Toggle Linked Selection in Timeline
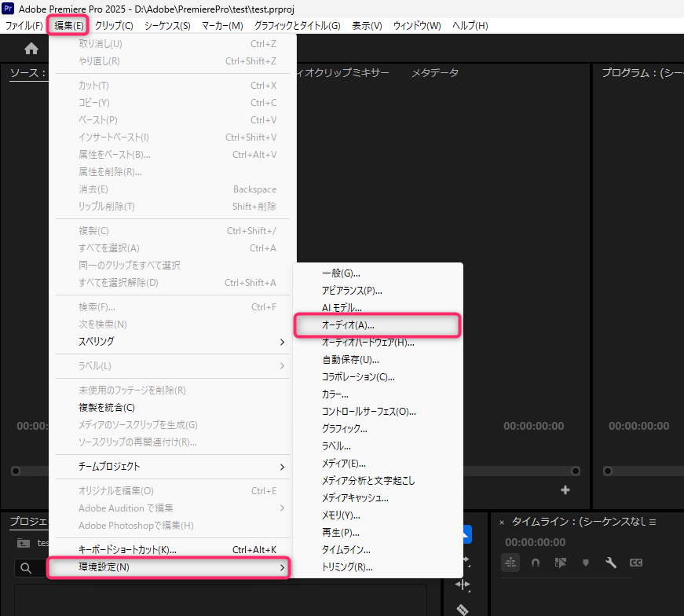The width and height of the screenshot is (684, 616). [x=560, y=563]
